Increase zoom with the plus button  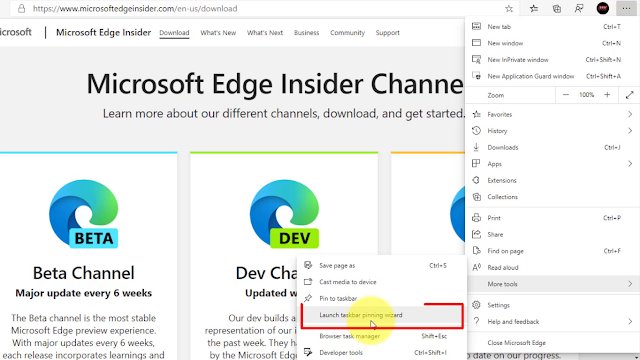[x=607, y=95]
